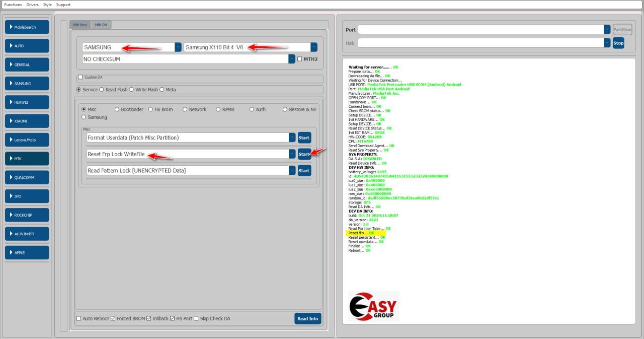Click the 'CPU: MT6789' log line
644x339 pixels.
click(361, 142)
